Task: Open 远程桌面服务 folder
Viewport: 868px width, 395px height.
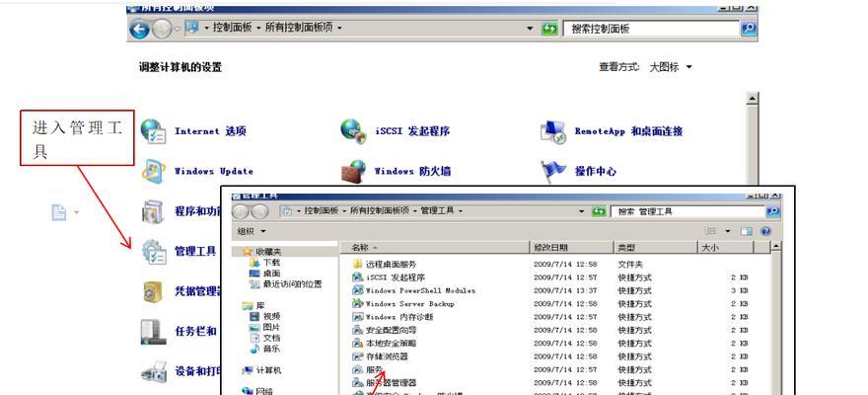Action: [x=384, y=265]
